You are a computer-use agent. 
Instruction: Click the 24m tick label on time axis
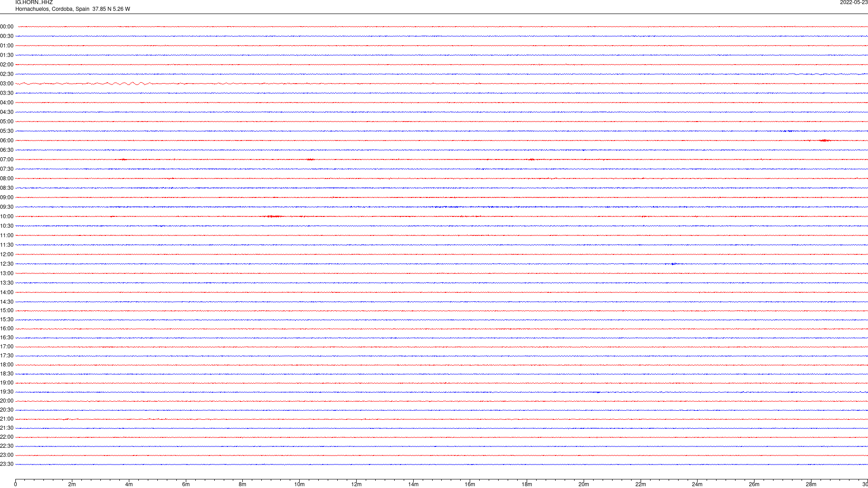pyautogui.click(x=697, y=484)
